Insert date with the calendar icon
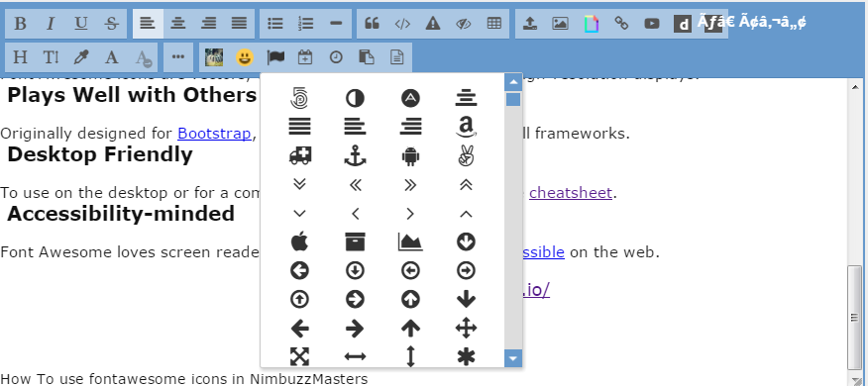Image resolution: width=868 pixels, height=386 pixels. (x=305, y=57)
